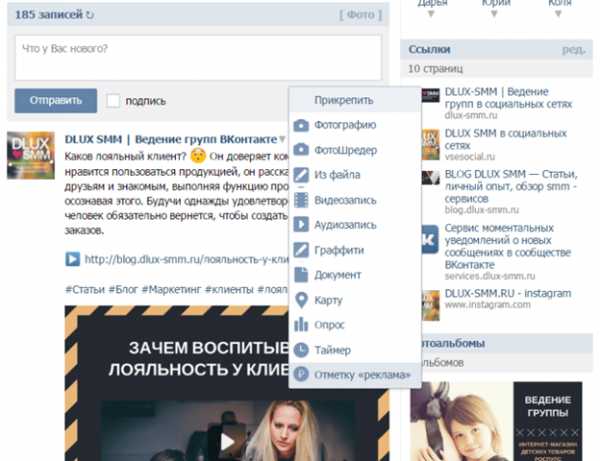
Task: Click the pencil icon next to Из файла
Action: [x=301, y=175]
